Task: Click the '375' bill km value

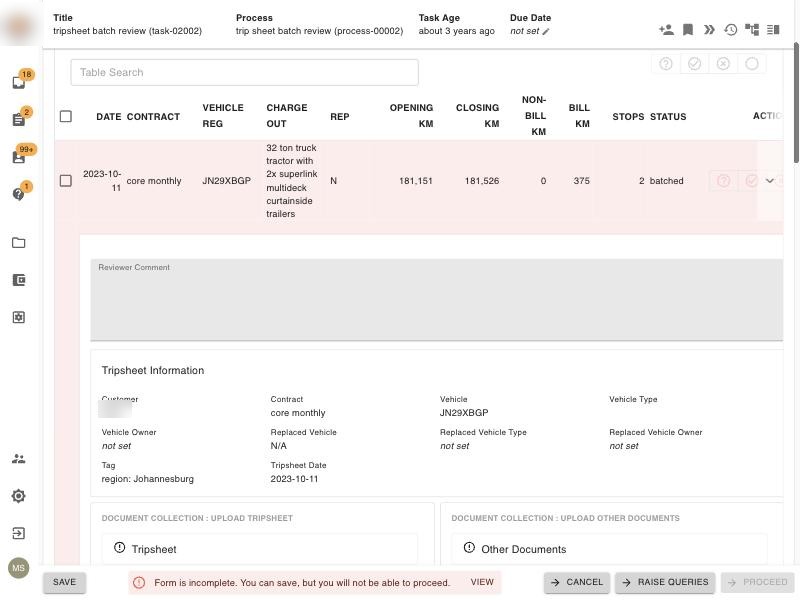Action: tap(582, 181)
